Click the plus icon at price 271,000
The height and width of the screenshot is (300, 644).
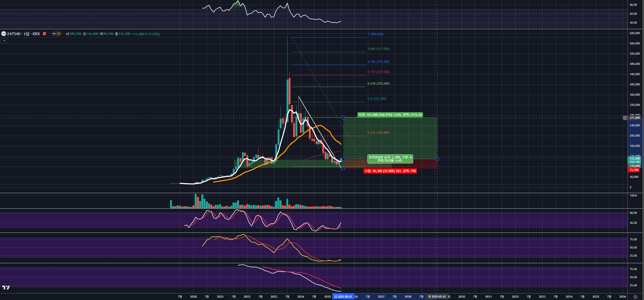coord(625,118)
